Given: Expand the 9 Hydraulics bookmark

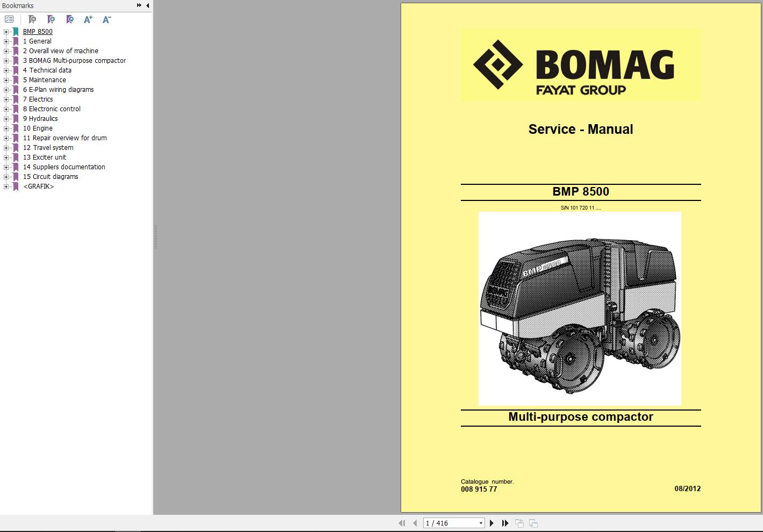Looking at the screenshot, I should pos(5,118).
